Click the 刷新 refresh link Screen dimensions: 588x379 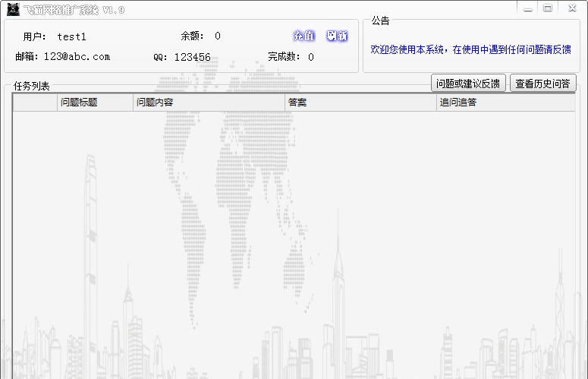337,36
